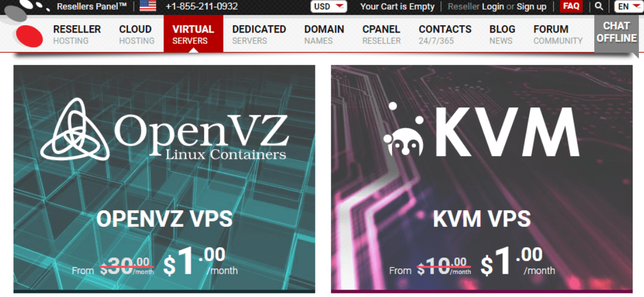Click the US flag icon
This screenshot has width=644, height=297.
pos(148,6)
